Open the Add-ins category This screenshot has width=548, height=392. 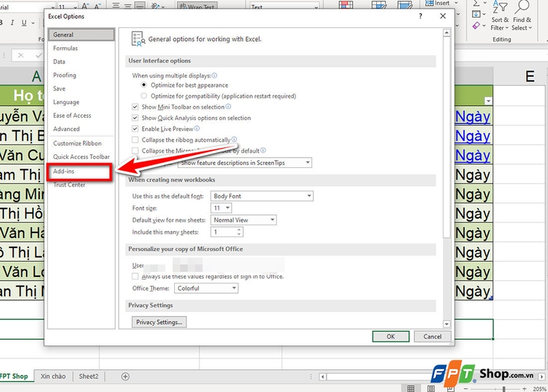tap(80, 171)
